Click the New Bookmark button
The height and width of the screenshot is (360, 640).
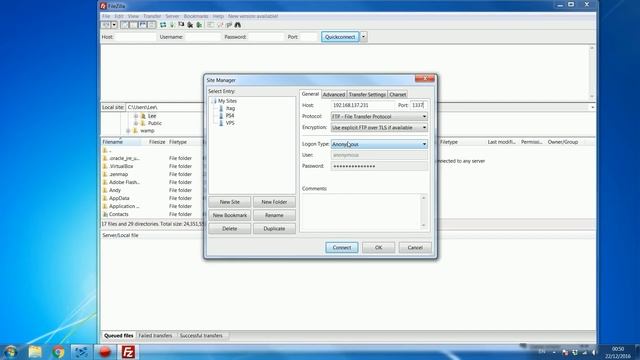click(x=229, y=215)
